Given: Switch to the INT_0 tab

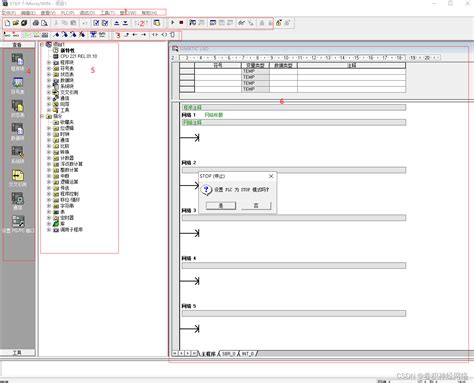Looking at the screenshot, I should 248,354.
